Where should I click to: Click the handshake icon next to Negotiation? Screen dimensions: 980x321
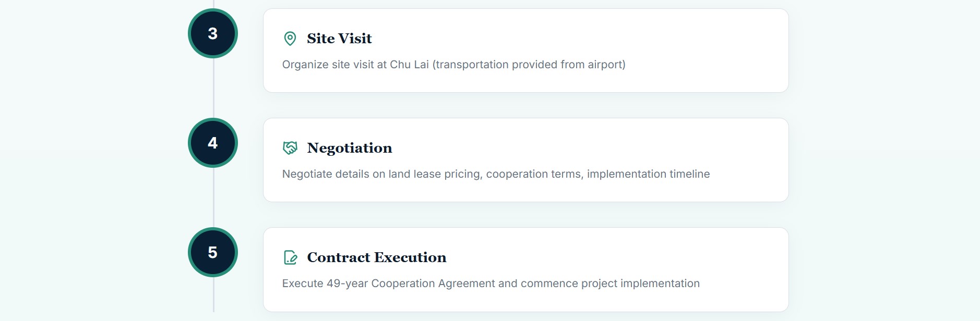(x=290, y=148)
